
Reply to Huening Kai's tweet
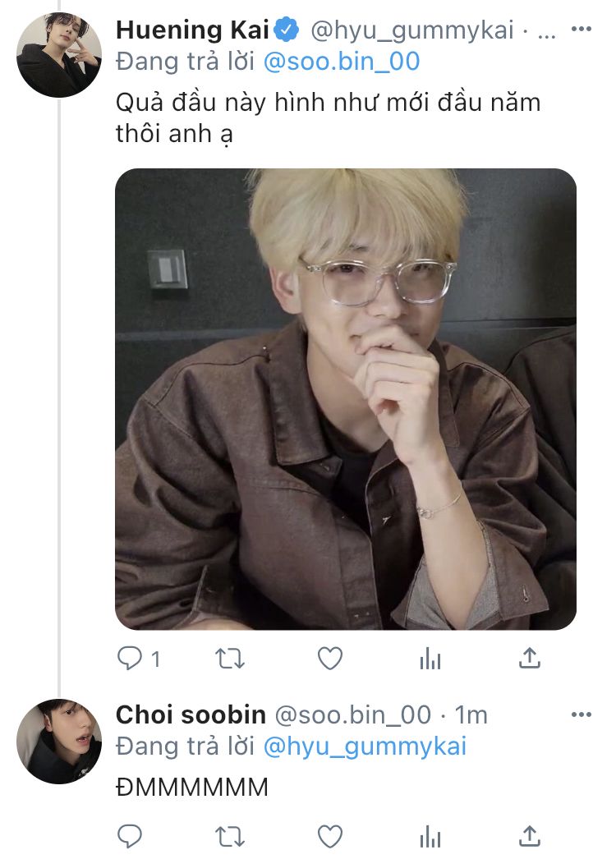point(131,658)
